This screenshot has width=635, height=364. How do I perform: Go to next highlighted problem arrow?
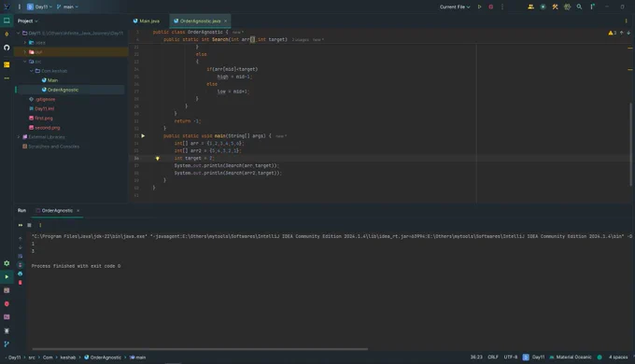pos(628,33)
